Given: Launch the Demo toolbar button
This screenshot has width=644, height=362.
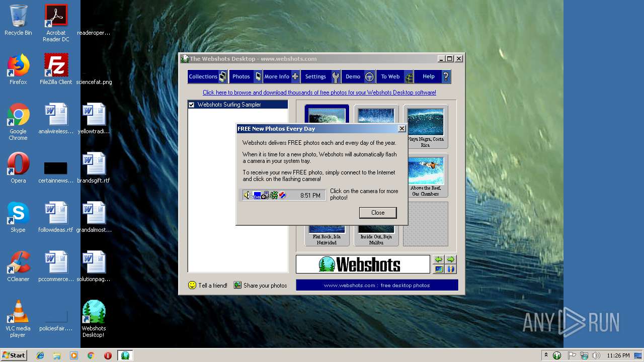Looking at the screenshot, I should pos(358,76).
